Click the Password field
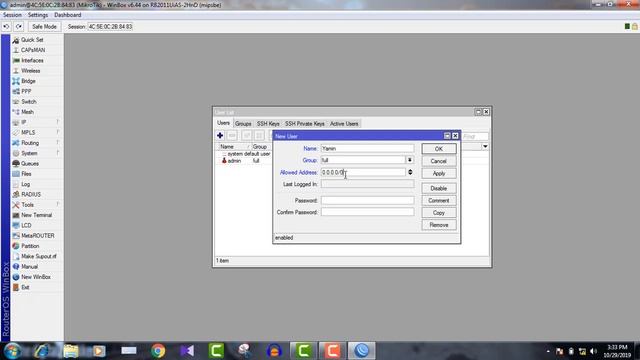 367,200
